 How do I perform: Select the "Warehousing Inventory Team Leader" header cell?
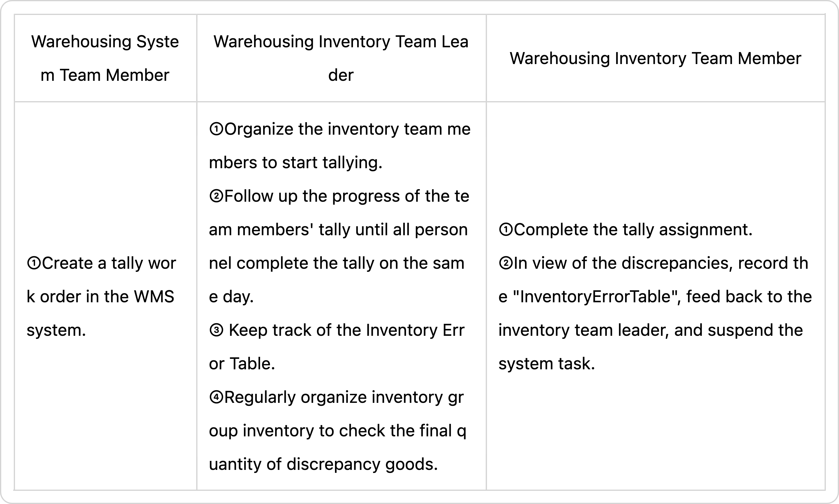[341, 58]
